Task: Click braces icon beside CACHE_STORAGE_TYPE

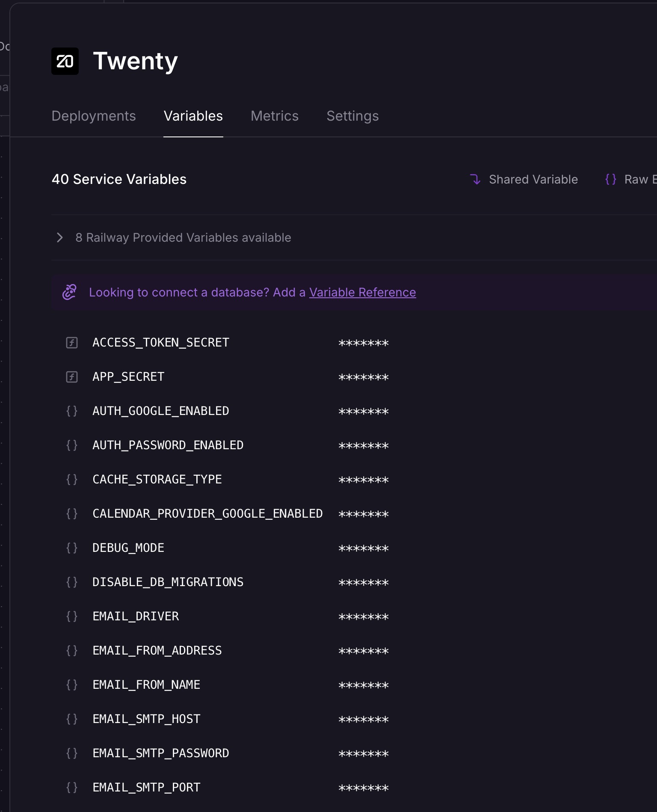Action: (72, 480)
